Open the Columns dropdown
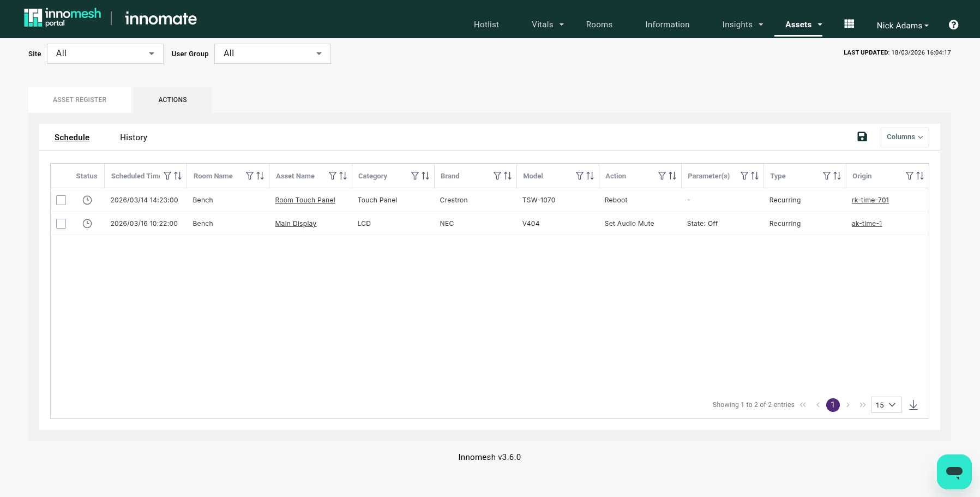The width and height of the screenshot is (980, 497). [x=904, y=137]
